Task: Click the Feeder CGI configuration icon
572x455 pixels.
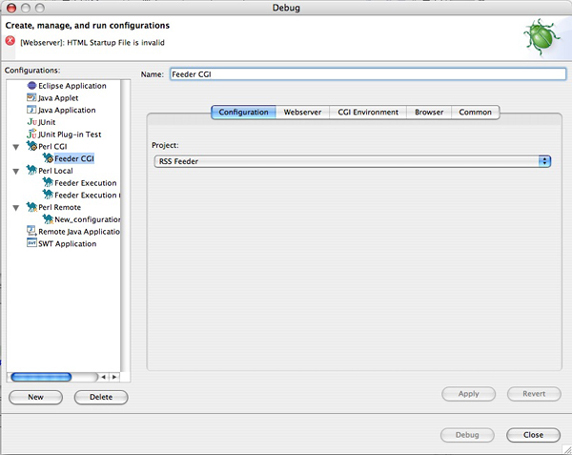Action: 48,158
